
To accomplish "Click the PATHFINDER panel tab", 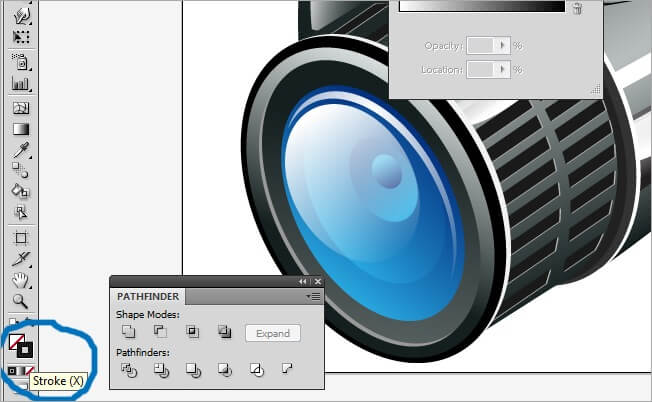I will (147, 297).
